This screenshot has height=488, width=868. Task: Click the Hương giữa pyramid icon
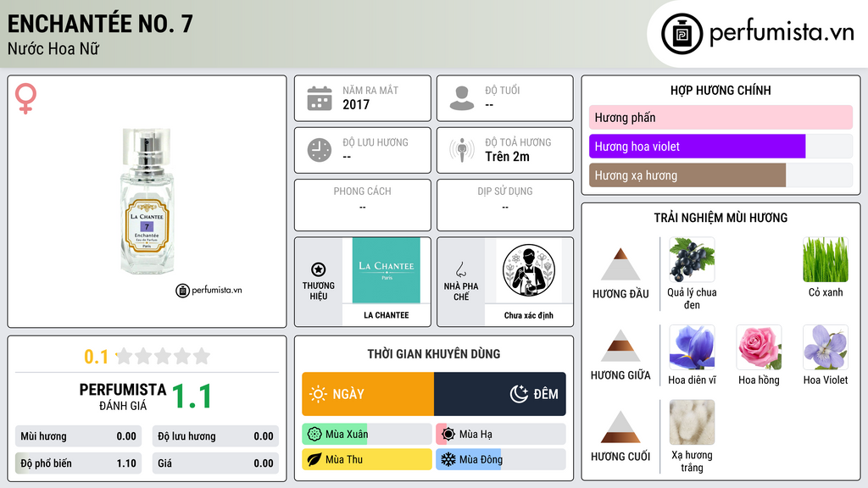(x=620, y=346)
